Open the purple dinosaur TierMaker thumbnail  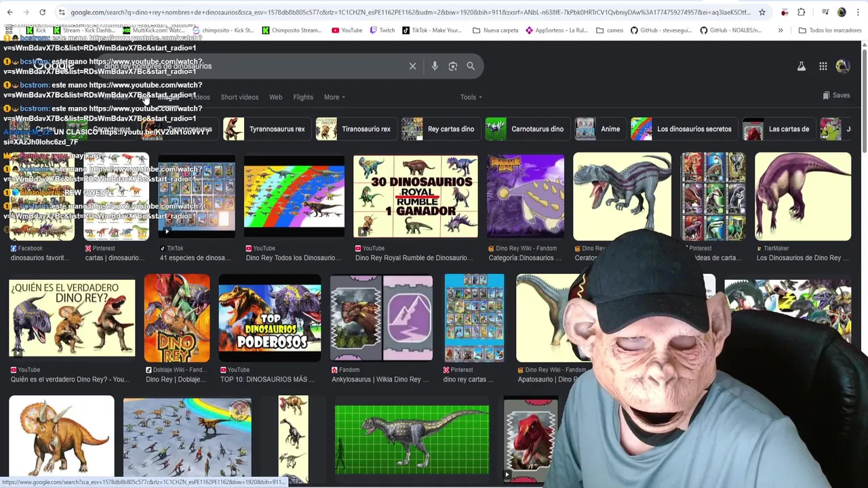pyautogui.click(x=803, y=197)
